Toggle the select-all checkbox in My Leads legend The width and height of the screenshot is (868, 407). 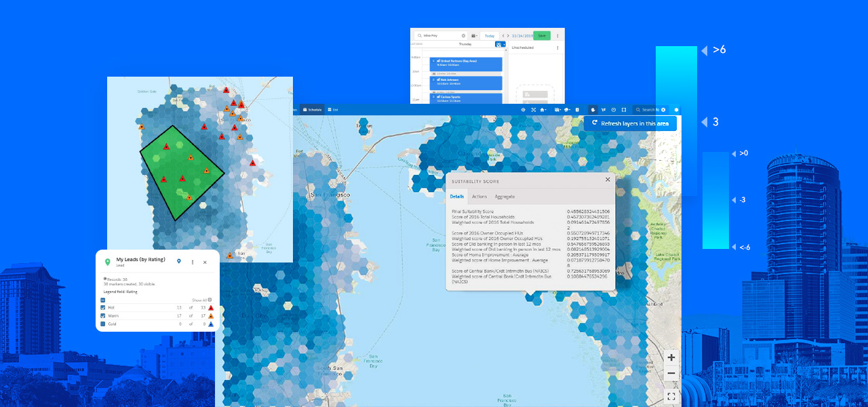click(103, 300)
